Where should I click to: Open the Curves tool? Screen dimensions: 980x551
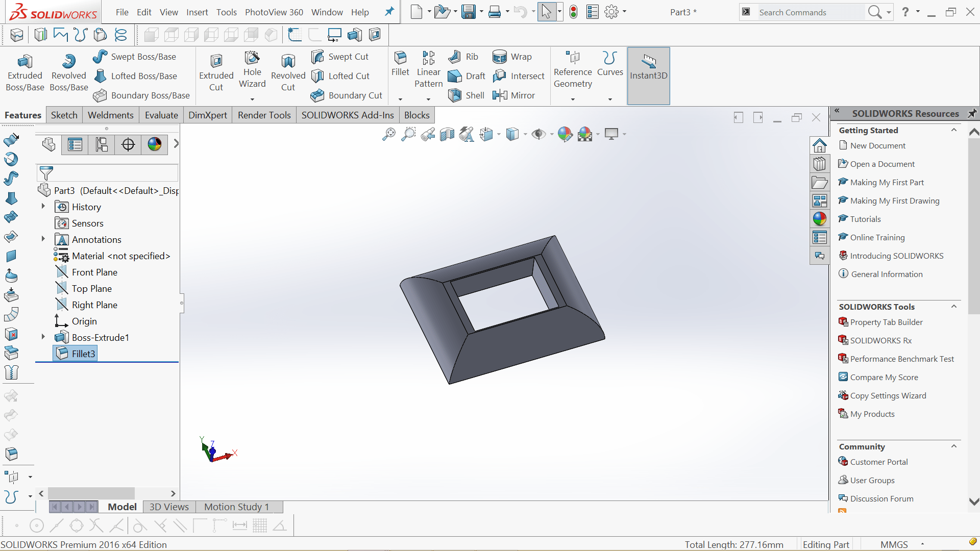point(610,64)
